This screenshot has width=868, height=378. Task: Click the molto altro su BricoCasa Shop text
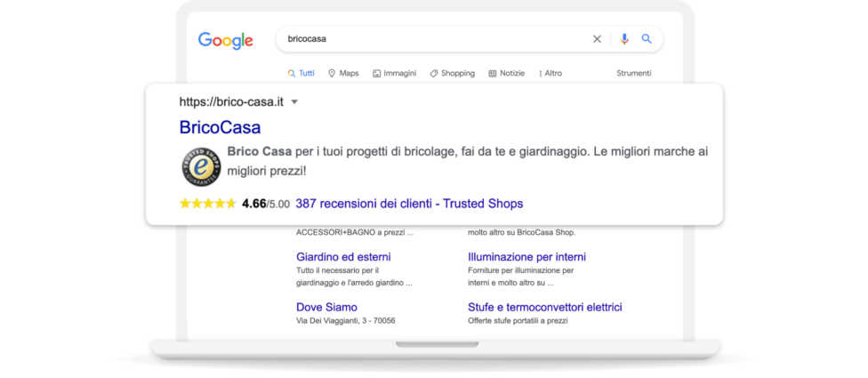522,233
